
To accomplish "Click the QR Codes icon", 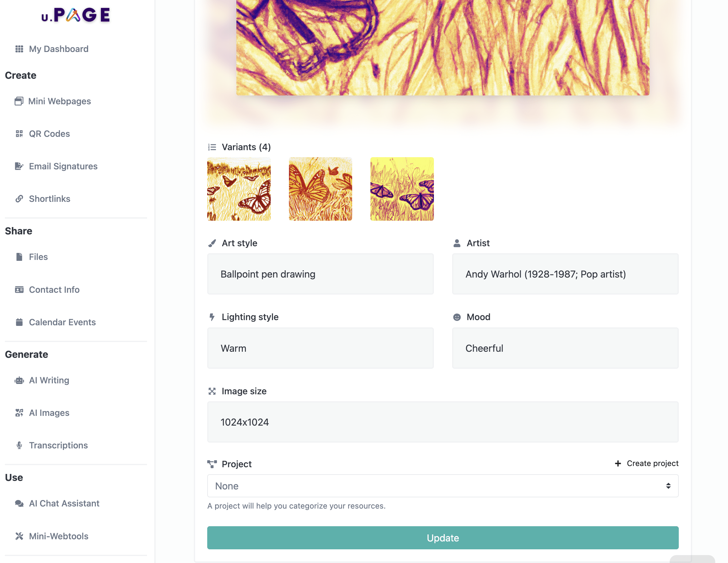I will pos(19,134).
